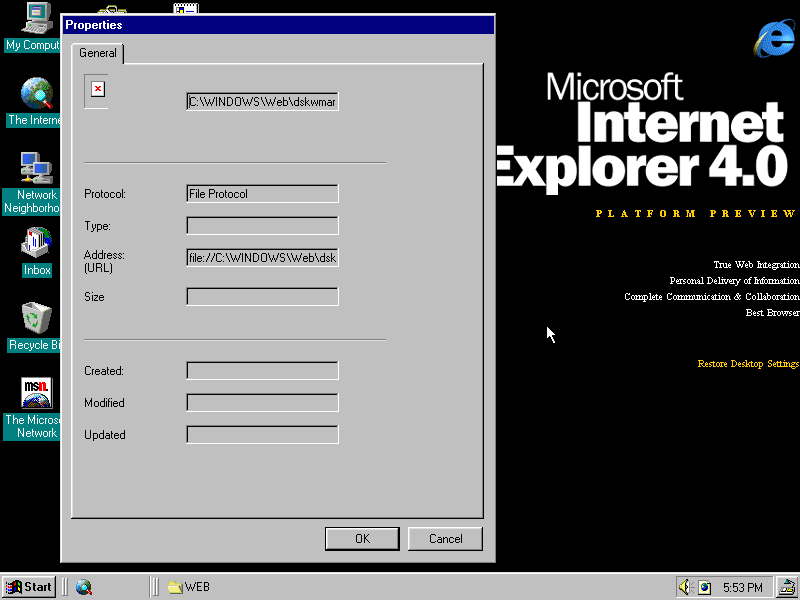This screenshot has width=800, height=600.
Task: Click the broken image icon in Properties
Action: coord(97,89)
